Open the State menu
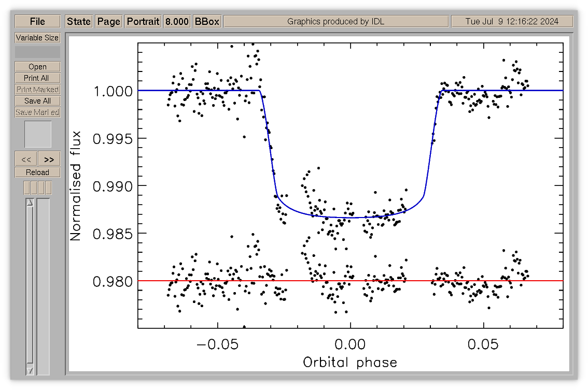 79,21
